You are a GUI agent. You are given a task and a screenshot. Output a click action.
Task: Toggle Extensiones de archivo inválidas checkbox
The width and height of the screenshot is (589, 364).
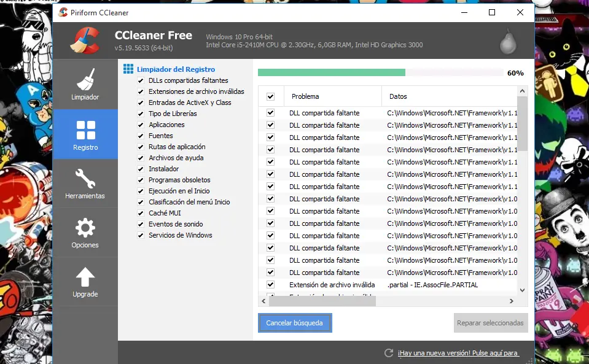click(x=141, y=91)
